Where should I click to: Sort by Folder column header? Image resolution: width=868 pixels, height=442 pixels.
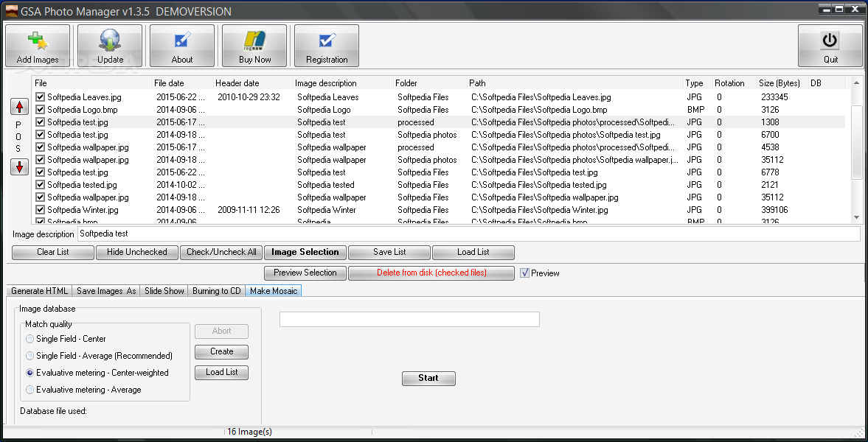[430, 83]
